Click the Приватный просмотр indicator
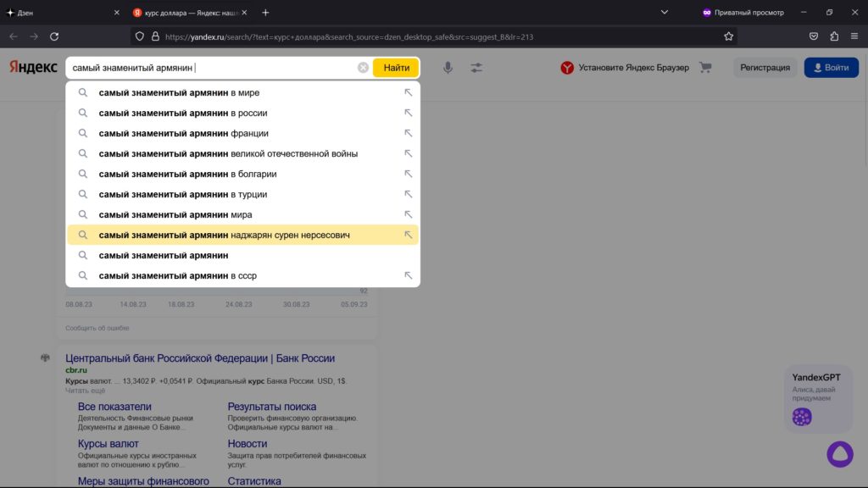 point(743,12)
